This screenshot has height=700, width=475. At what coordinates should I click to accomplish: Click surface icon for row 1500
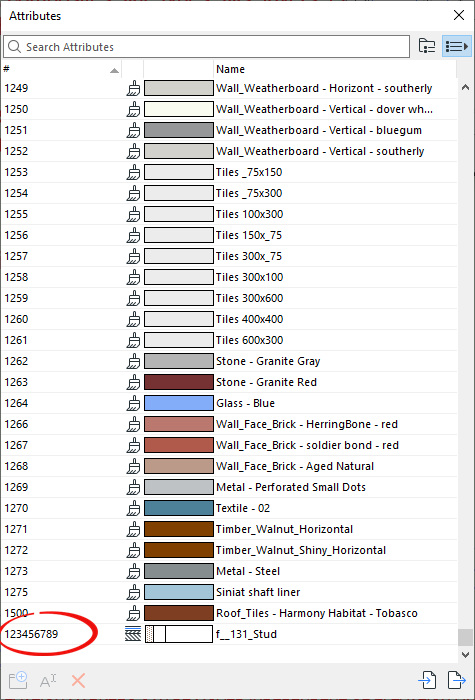tap(133, 613)
